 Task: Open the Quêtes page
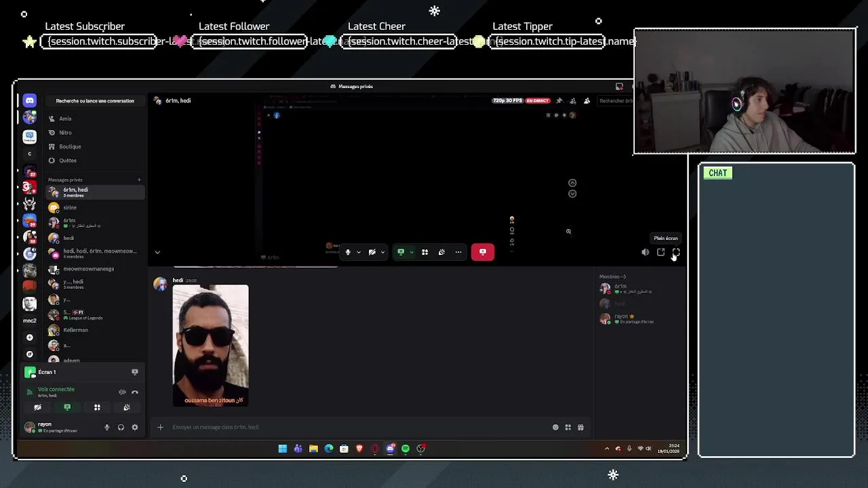click(x=95, y=161)
